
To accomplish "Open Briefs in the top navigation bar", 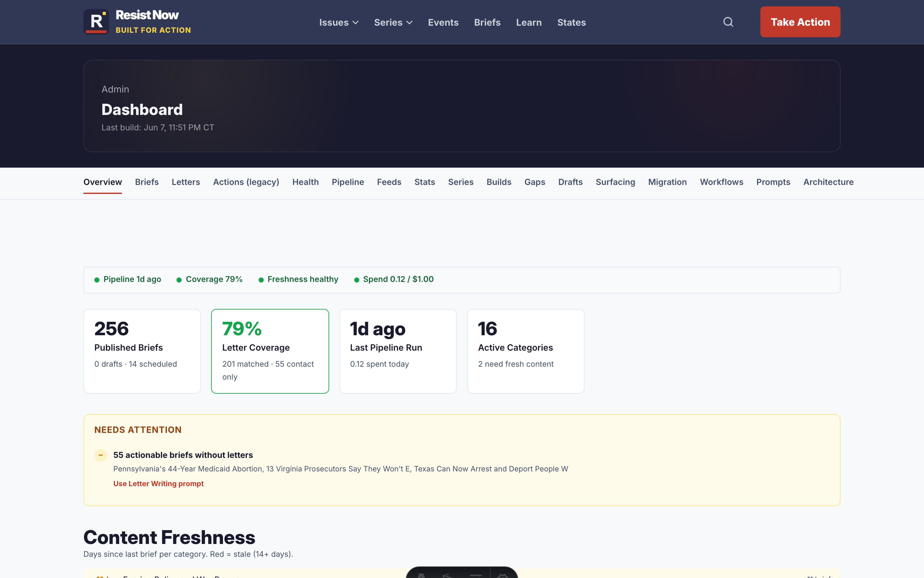I will 487,22.
